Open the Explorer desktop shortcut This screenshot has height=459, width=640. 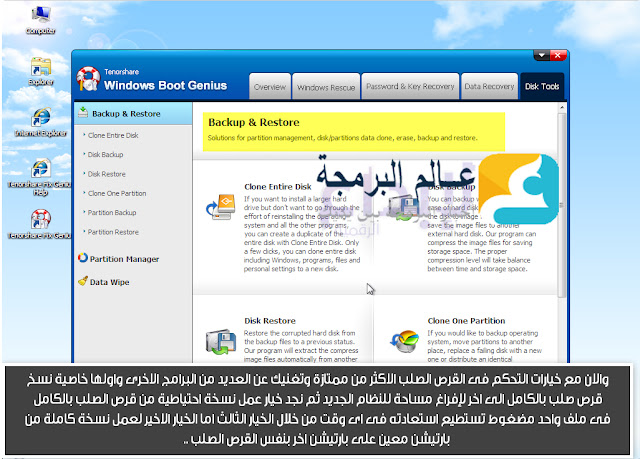coord(41,71)
